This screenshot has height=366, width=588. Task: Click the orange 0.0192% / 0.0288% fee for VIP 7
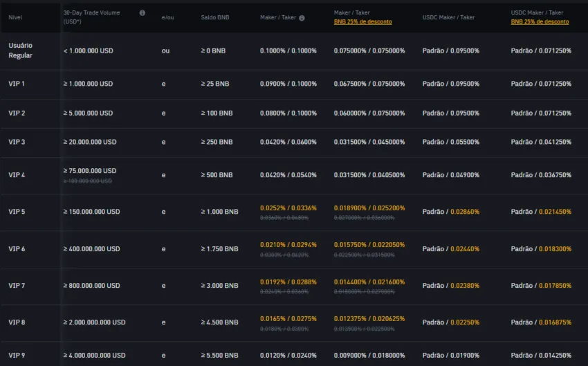tap(288, 282)
